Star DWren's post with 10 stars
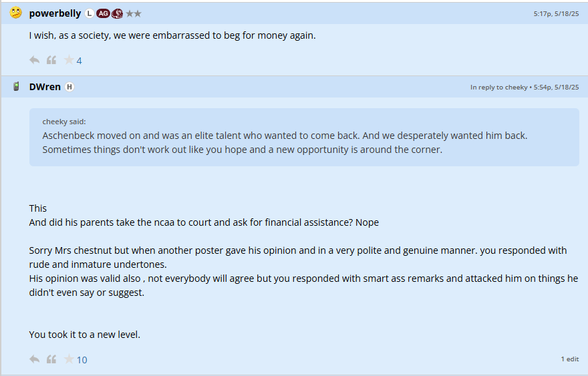Image resolution: width=588 pixels, height=376 pixels. (69, 359)
